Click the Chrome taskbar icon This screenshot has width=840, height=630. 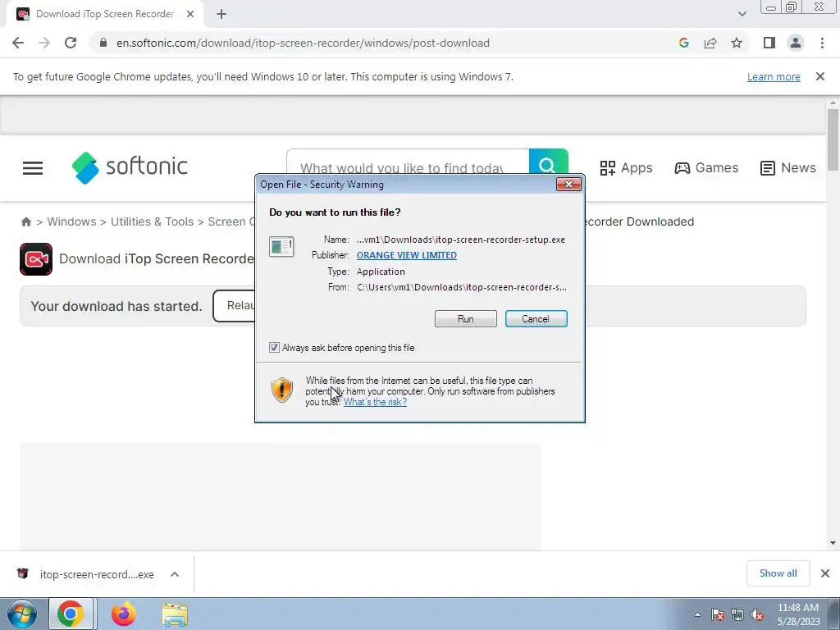tap(71, 614)
